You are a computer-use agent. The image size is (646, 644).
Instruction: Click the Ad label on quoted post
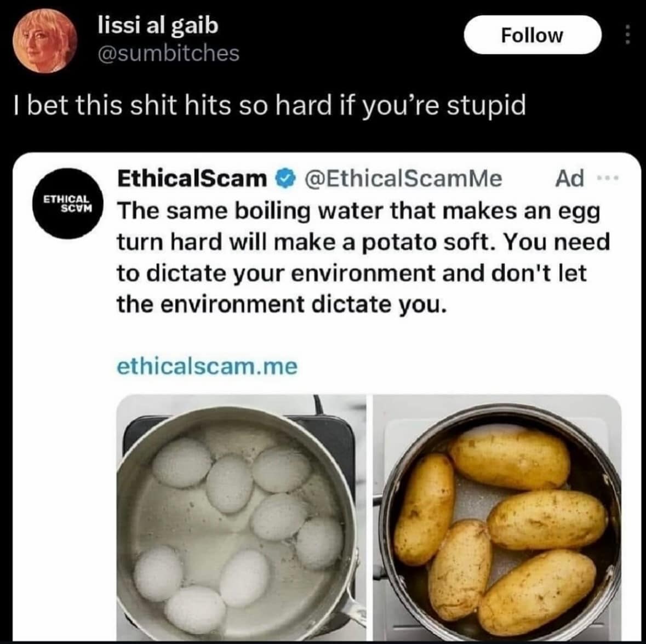(x=569, y=178)
